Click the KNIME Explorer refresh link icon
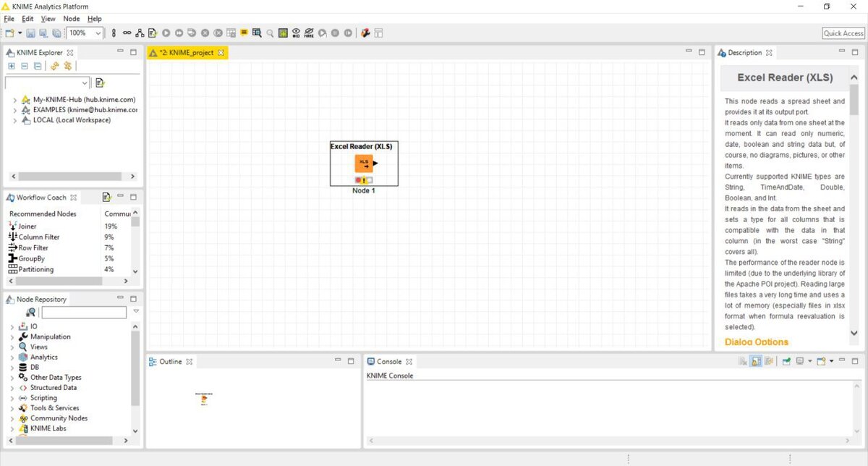The width and height of the screenshot is (868, 466). 54,66
